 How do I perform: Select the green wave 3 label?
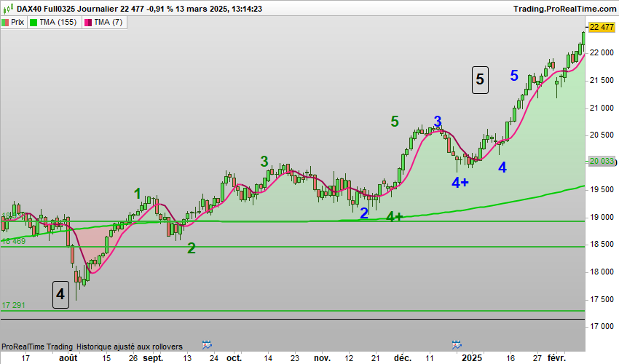[264, 162]
